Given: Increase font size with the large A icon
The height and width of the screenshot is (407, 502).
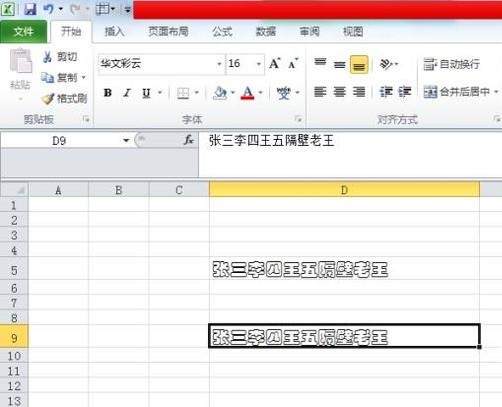Looking at the screenshot, I should [x=275, y=63].
